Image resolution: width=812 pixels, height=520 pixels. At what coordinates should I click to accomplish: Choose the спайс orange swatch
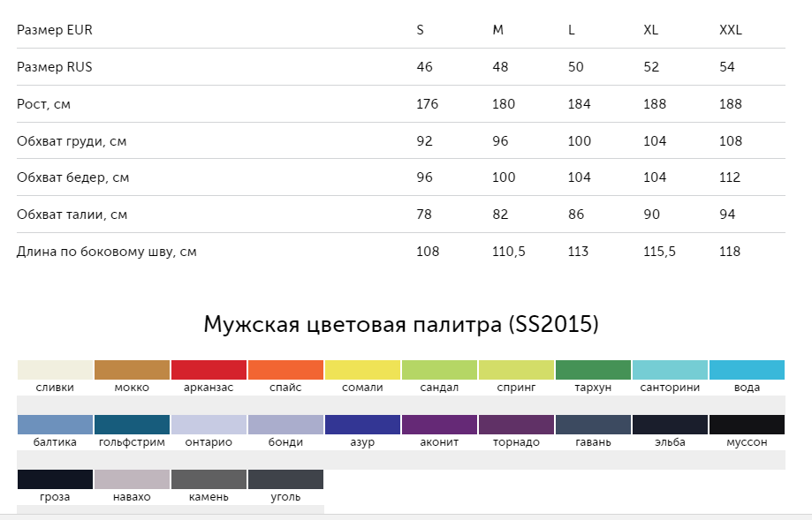[x=286, y=370]
